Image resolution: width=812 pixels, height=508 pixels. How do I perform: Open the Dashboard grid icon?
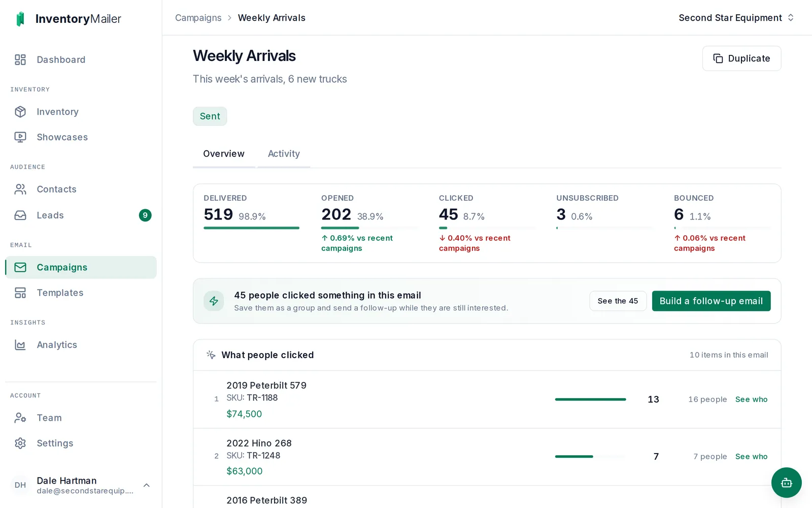20,60
